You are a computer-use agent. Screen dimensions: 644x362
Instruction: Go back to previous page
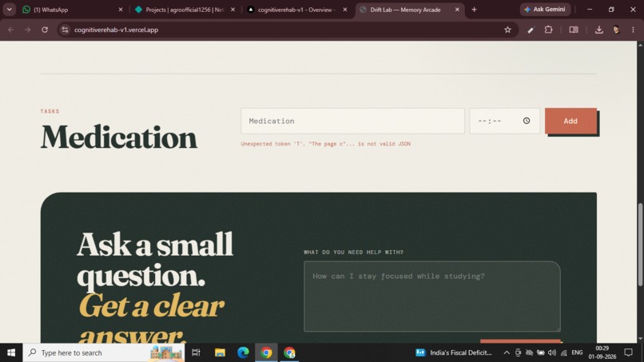pos(11,30)
